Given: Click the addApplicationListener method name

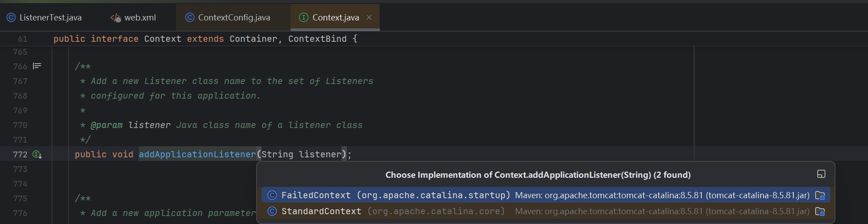Looking at the screenshot, I should point(197,154).
